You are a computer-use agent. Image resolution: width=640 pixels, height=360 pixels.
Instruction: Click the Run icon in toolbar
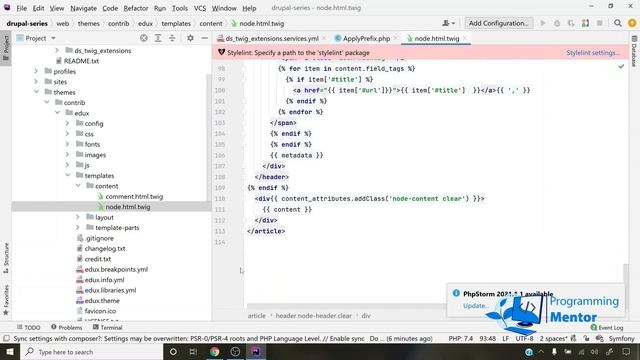pos(543,23)
